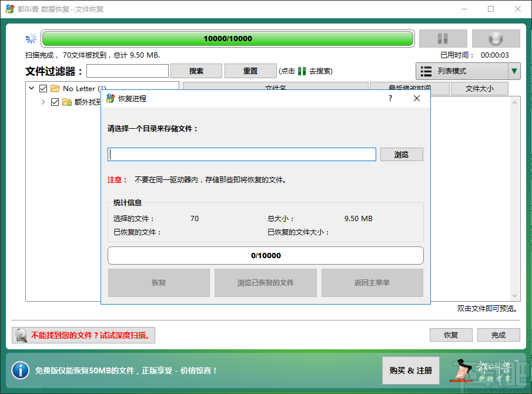Toggle the 额外找到 folder checkbox
This screenshot has width=532, height=394.
[55, 102]
